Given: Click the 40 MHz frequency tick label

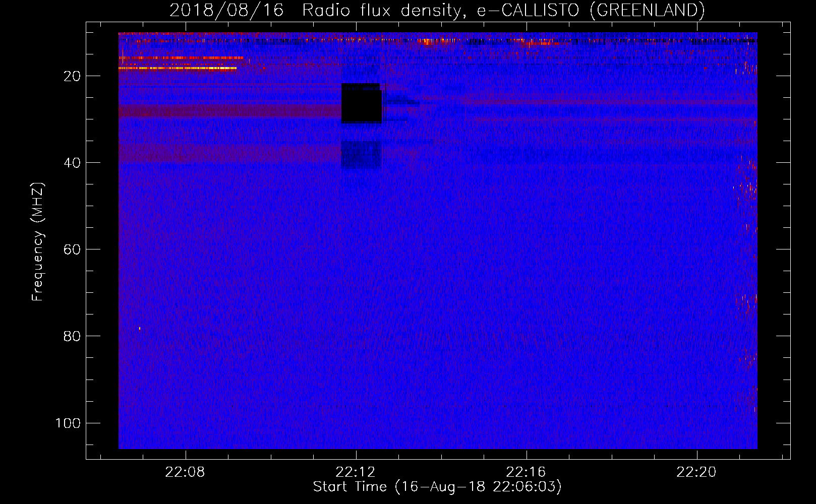Looking at the screenshot, I should point(72,163).
